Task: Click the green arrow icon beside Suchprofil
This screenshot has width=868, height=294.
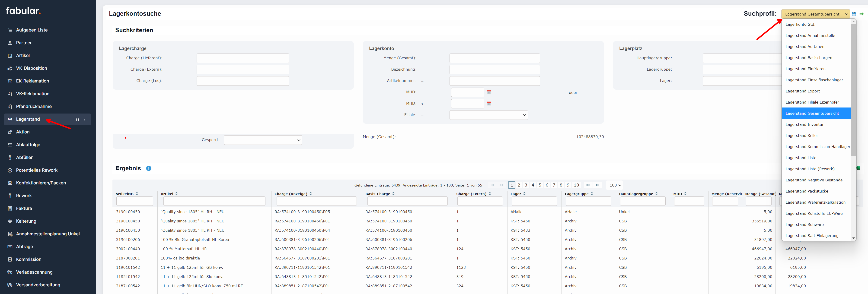Action: coord(862,14)
